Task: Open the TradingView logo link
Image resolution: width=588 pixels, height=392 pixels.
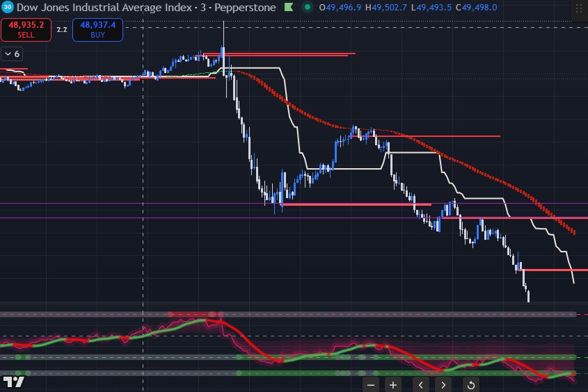Action: pyautogui.click(x=13, y=382)
